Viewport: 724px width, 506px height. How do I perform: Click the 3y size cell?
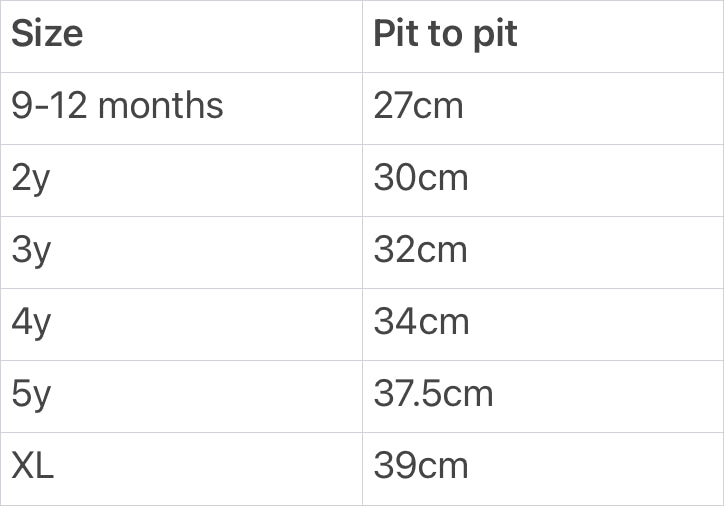(30, 251)
